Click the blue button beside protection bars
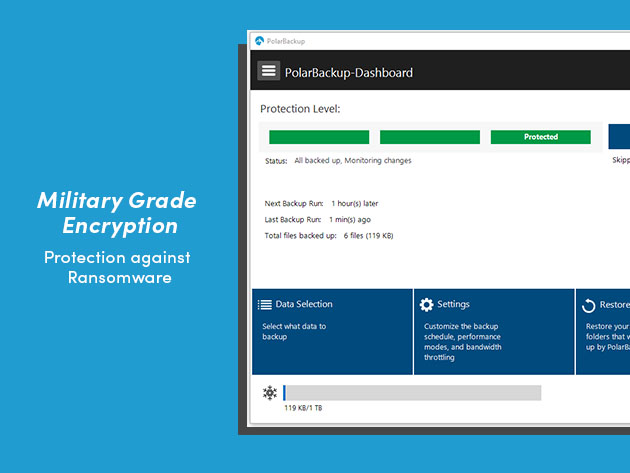Viewport: 630px width, 473px height. pyautogui.click(x=619, y=137)
